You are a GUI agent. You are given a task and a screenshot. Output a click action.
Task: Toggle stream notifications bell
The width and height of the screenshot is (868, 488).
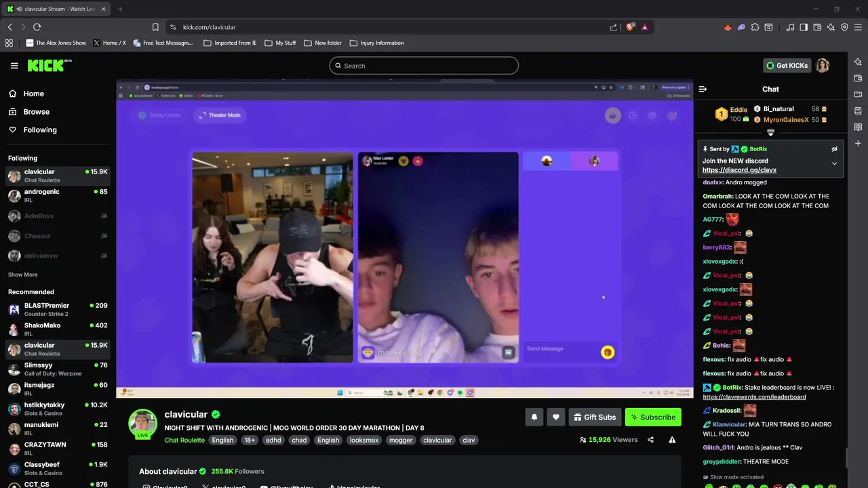tap(534, 417)
